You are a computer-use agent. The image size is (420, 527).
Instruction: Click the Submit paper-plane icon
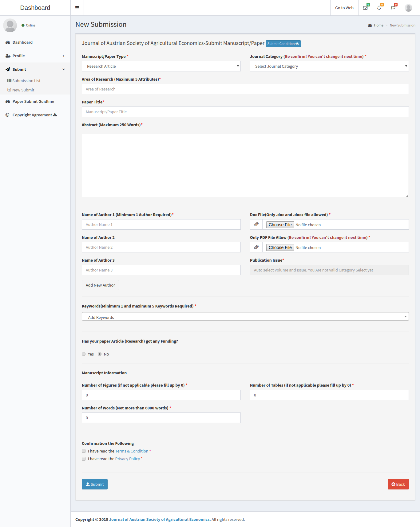8,69
